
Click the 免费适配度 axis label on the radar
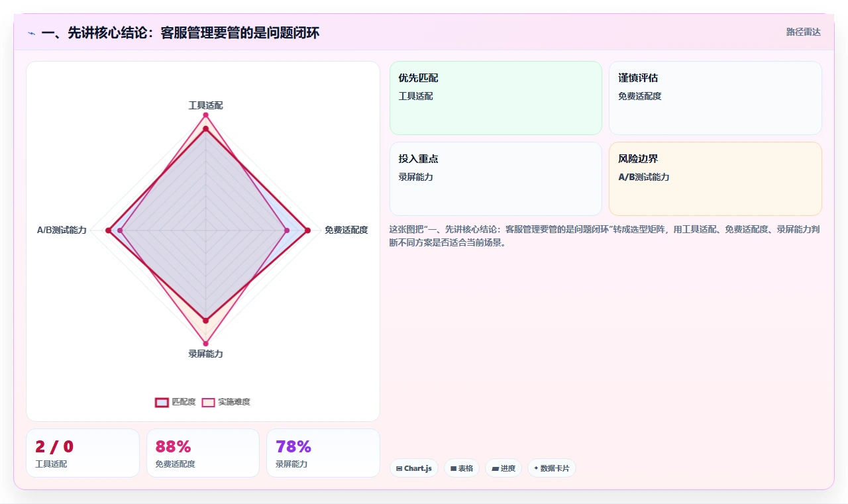click(346, 230)
